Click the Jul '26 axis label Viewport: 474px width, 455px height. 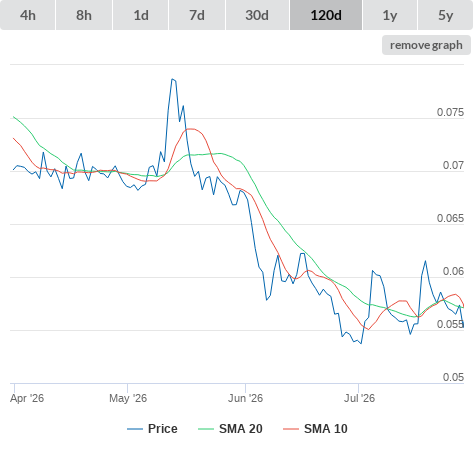[359, 398]
